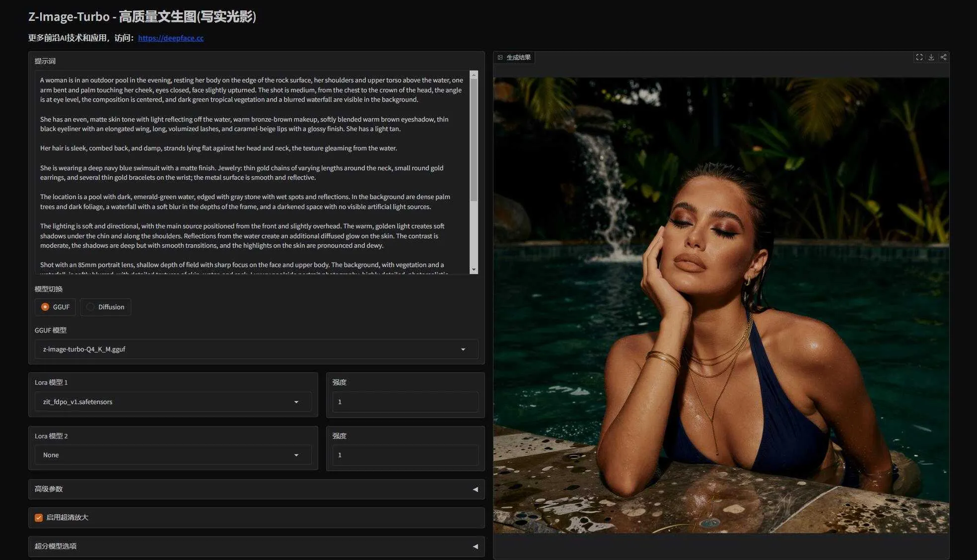Click the Lora 1 强度 input field
This screenshot has height=560, width=977.
click(x=405, y=402)
